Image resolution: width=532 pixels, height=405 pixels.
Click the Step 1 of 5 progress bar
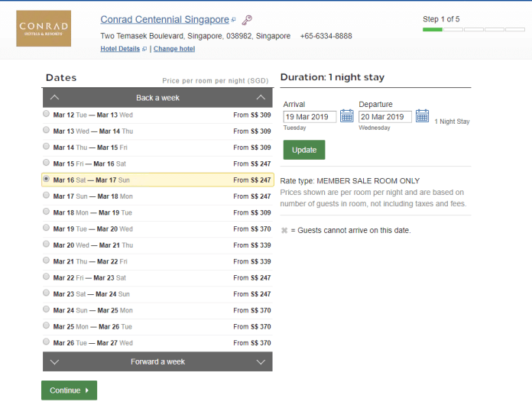[x=474, y=30]
